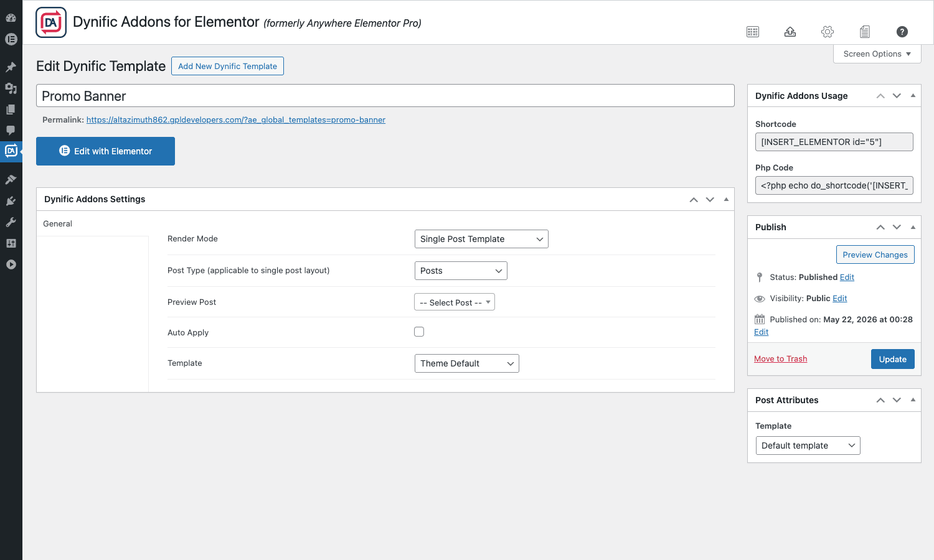This screenshot has height=560, width=934.
Task: Open the Pages sidebar icon
Action: [x=11, y=110]
